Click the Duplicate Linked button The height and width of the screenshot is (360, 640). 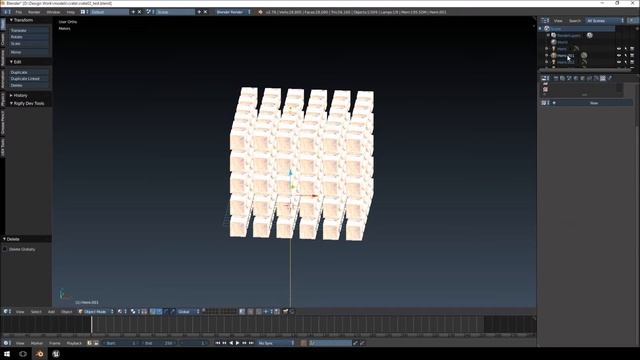tap(29, 79)
